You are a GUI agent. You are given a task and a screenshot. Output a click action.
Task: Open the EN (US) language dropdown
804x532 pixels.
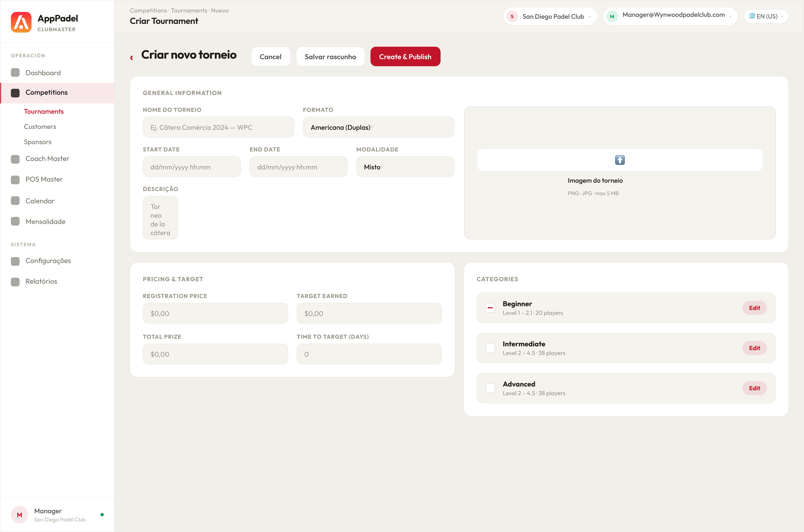click(x=766, y=16)
